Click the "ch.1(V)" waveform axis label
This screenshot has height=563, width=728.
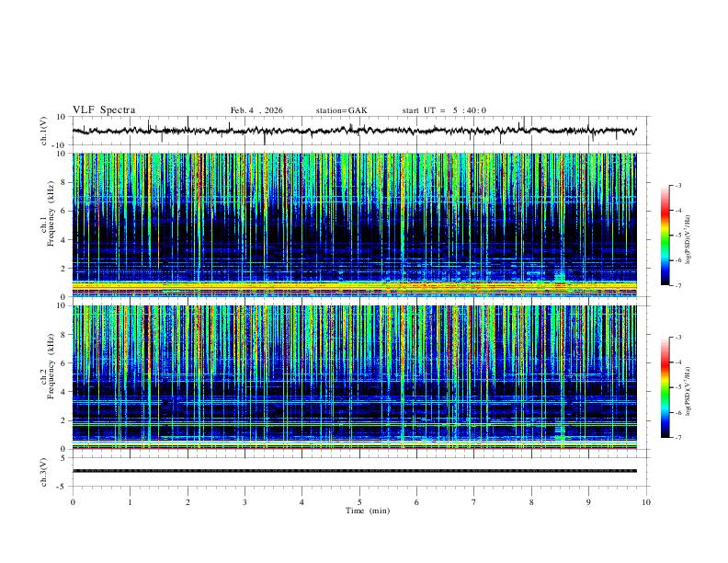(x=44, y=131)
